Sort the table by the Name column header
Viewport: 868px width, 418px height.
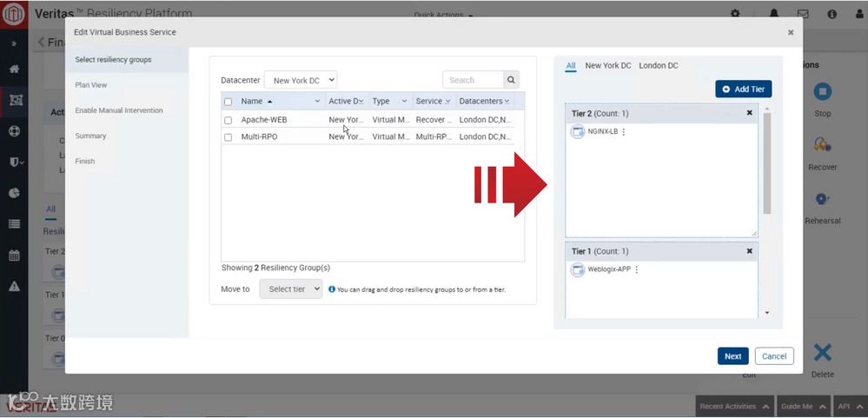click(x=256, y=102)
